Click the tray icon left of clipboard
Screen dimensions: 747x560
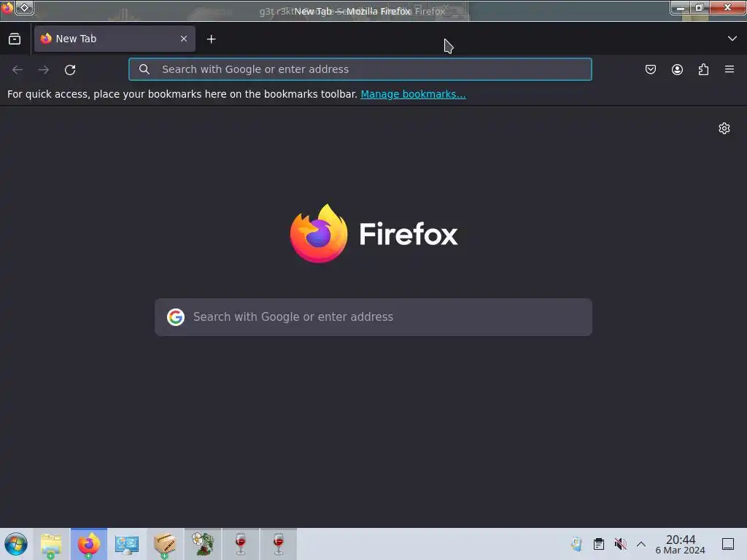tap(577, 544)
